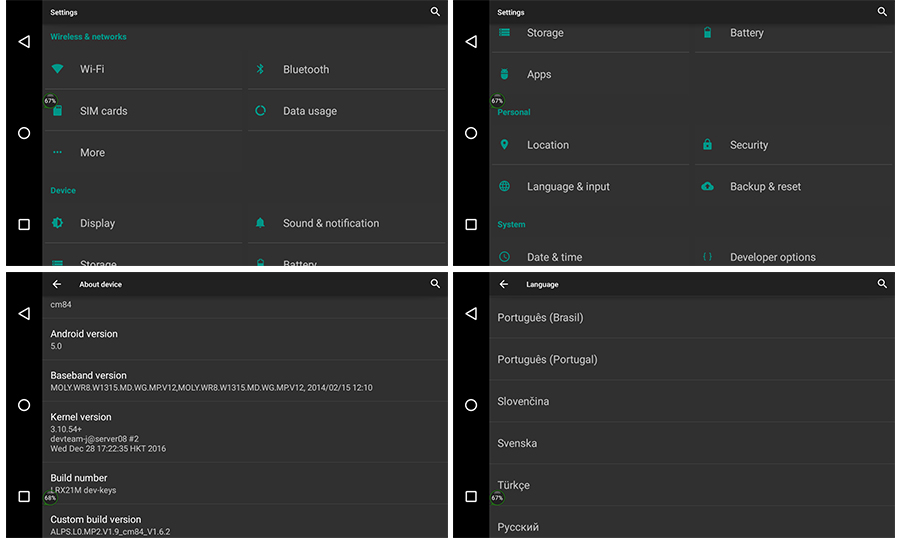Open the More wireless settings entry
900x540 pixels.
(92, 153)
